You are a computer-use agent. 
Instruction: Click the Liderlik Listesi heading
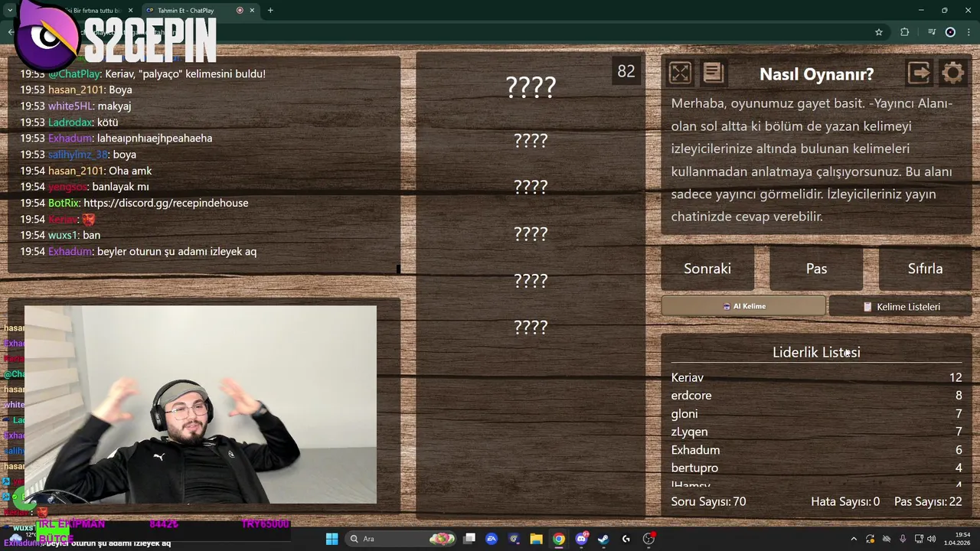tap(816, 352)
